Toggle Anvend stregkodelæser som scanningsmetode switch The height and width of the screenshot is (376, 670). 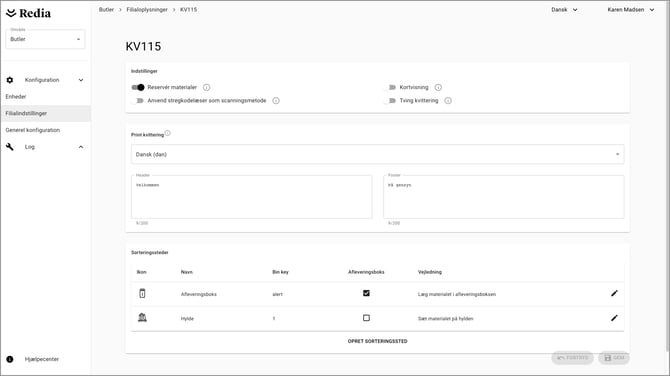click(138, 101)
